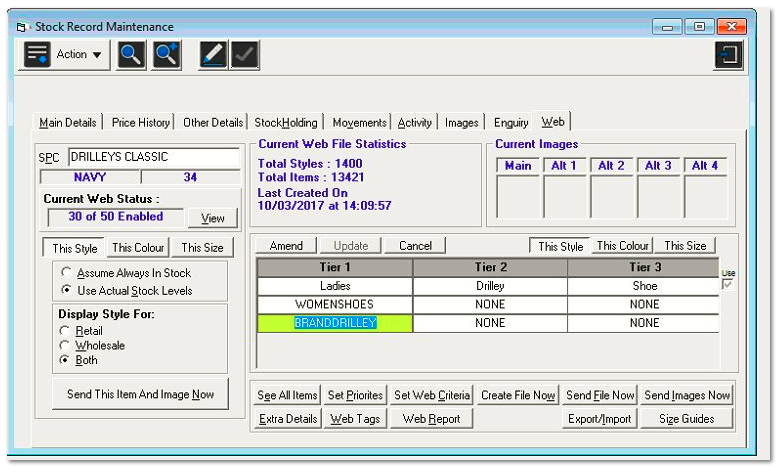Viewport: 776px width, 473px height.
Task: Click the Amend button
Action: 286,245
